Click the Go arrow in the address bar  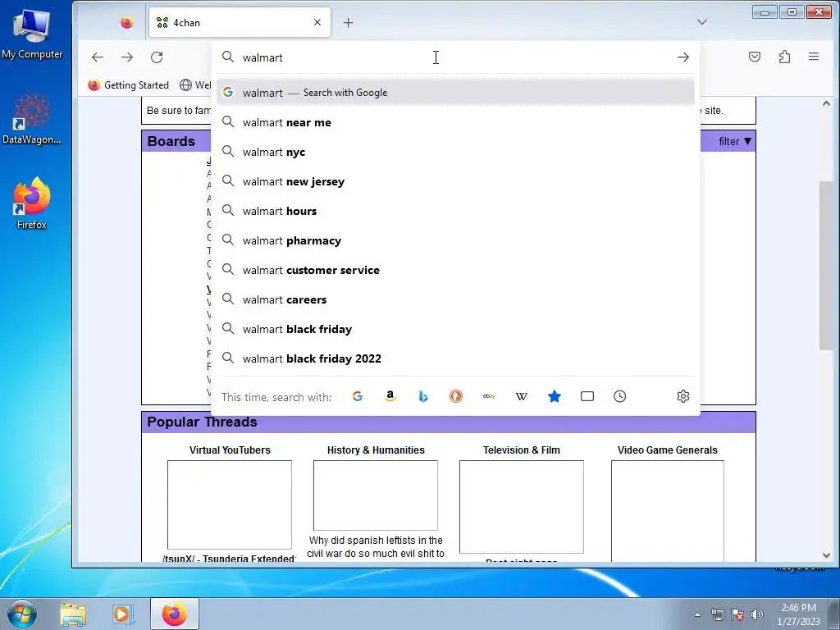[x=683, y=57]
